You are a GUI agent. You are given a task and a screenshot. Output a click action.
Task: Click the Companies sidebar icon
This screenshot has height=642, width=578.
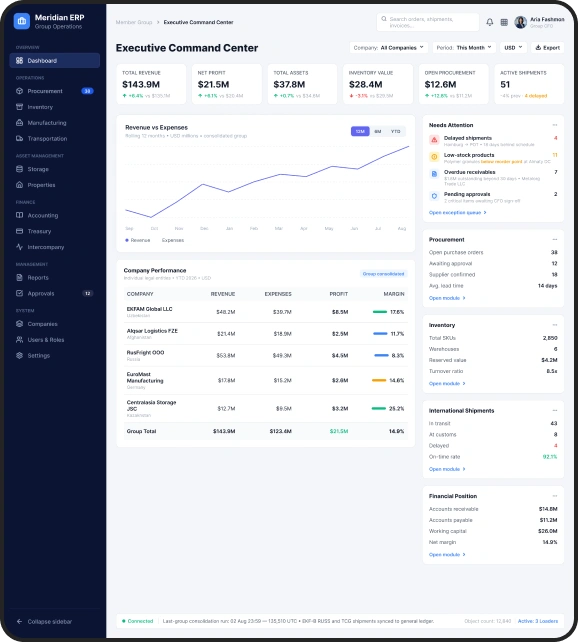pyautogui.click(x=19, y=324)
